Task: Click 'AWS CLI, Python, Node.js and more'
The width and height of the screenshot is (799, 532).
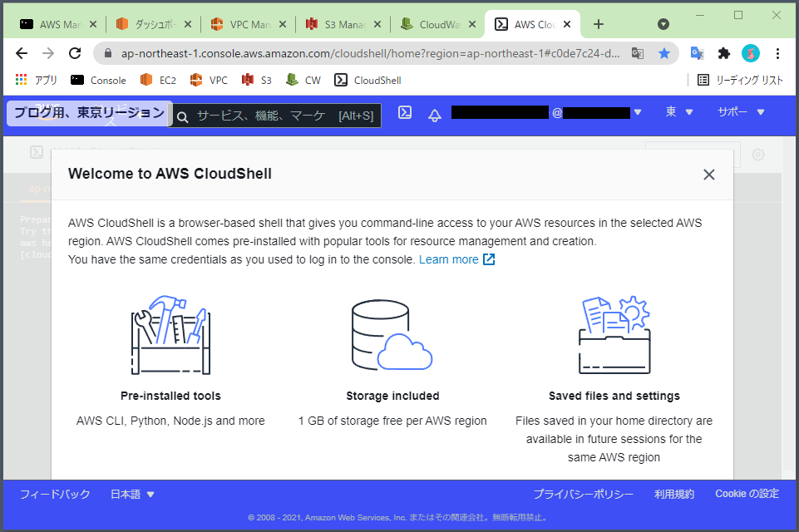Action: click(170, 421)
